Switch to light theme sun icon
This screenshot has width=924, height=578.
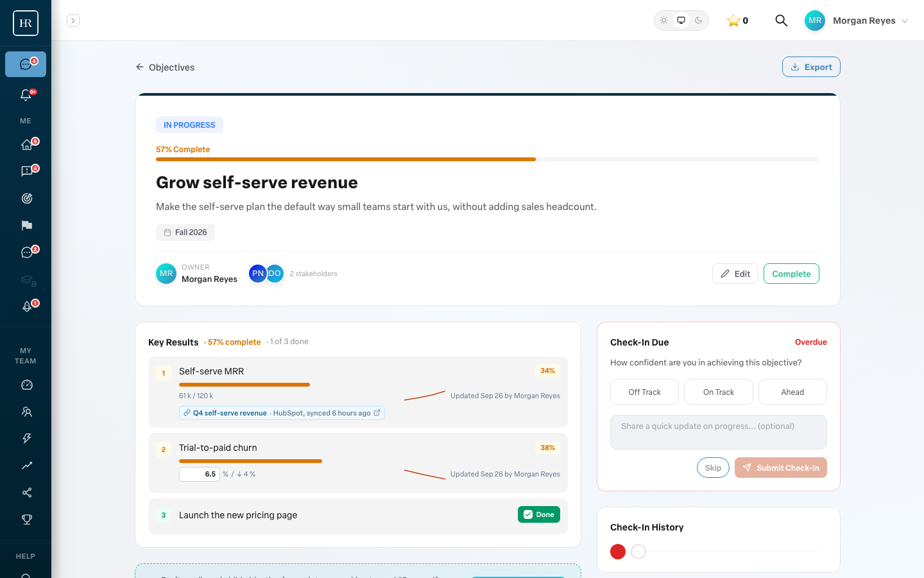(664, 21)
